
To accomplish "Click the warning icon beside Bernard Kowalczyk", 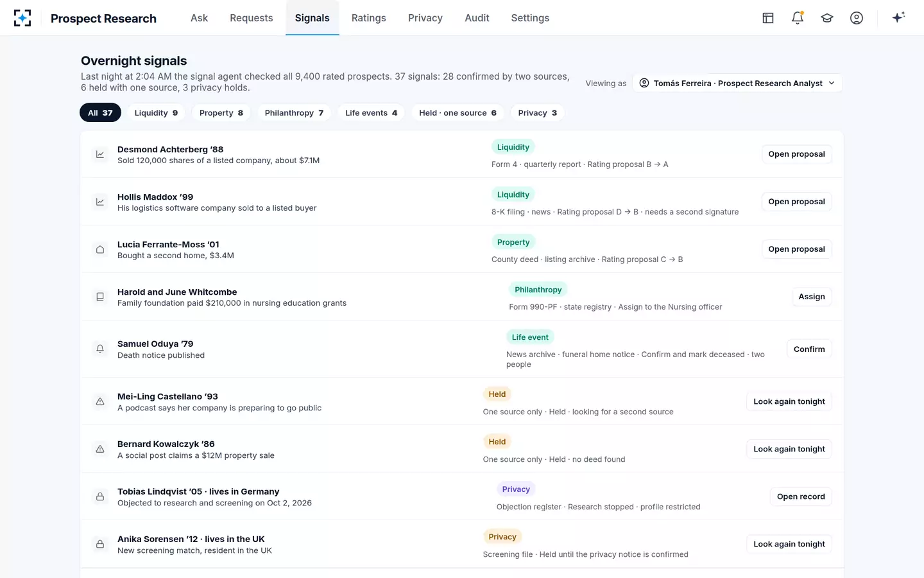I will (100, 449).
